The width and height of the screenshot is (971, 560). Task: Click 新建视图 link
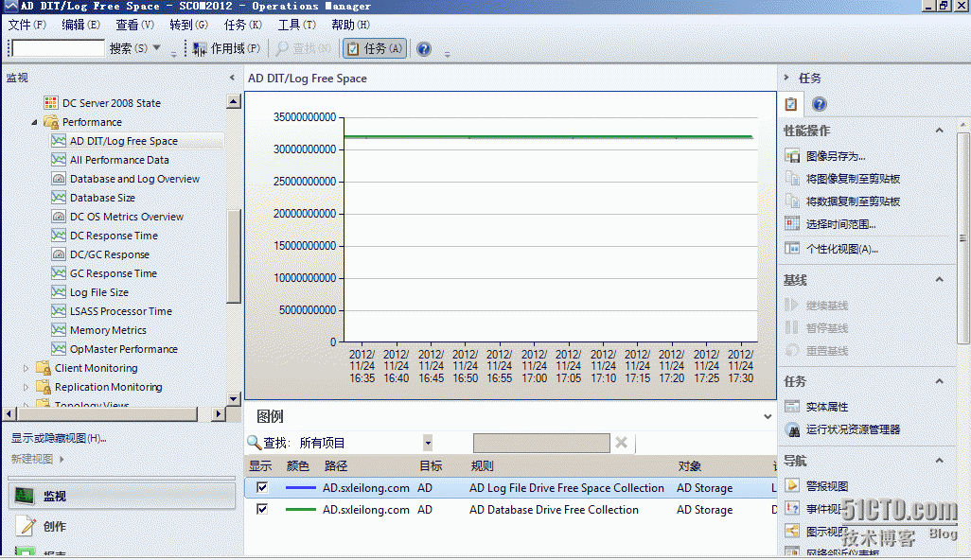32,459
